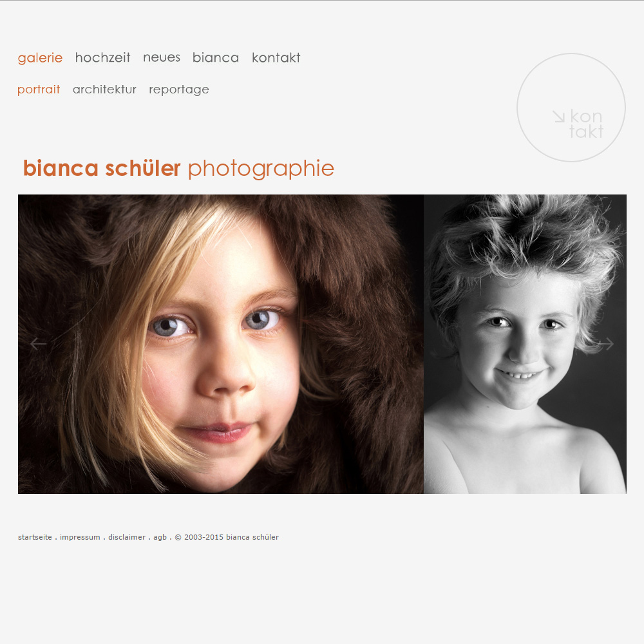Viewport: 644px width, 644px height.
Task: Click the bianca schüler photographie logo
Action: (x=178, y=168)
